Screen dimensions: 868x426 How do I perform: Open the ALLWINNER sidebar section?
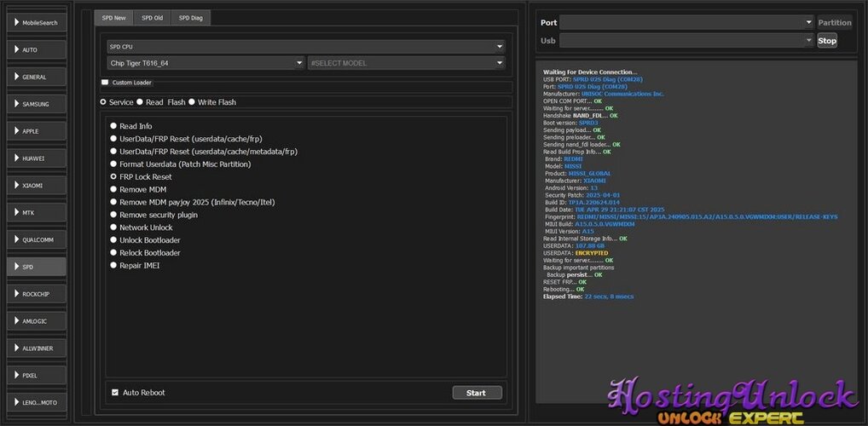click(x=37, y=348)
